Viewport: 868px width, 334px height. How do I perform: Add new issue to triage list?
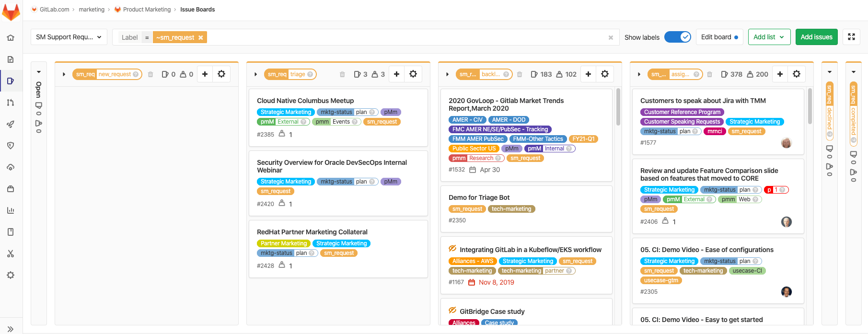(396, 74)
